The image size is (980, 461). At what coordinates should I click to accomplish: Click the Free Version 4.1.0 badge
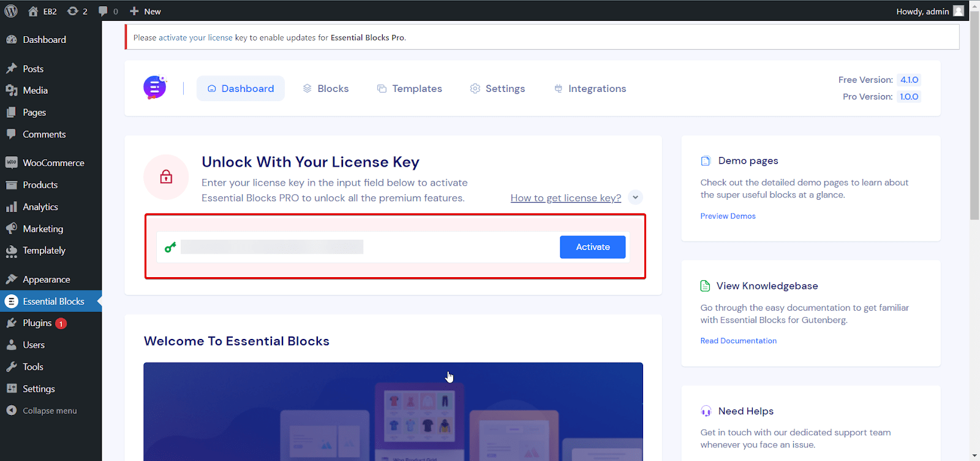coord(909,80)
